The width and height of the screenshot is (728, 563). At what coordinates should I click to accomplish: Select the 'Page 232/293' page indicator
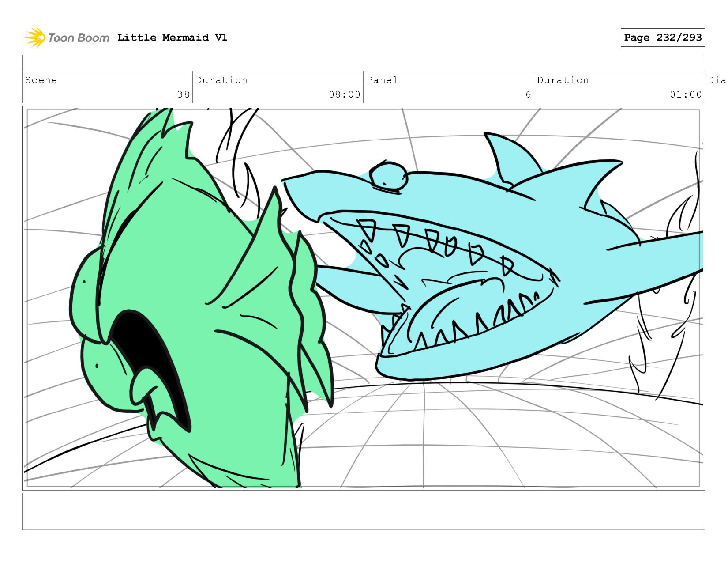[x=663, y=38]
